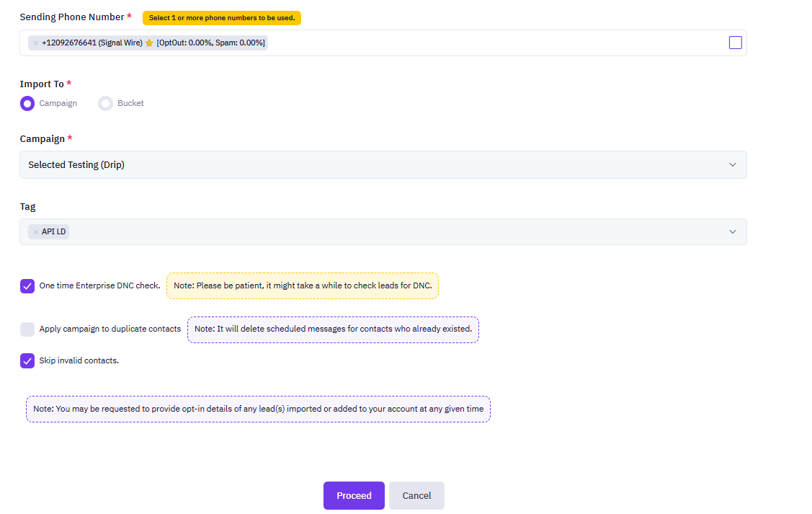The width and height of the screenshot is (812, 514).
Task: Enable Apply campaign to duplicate contacts
Action: coord(27,329)
